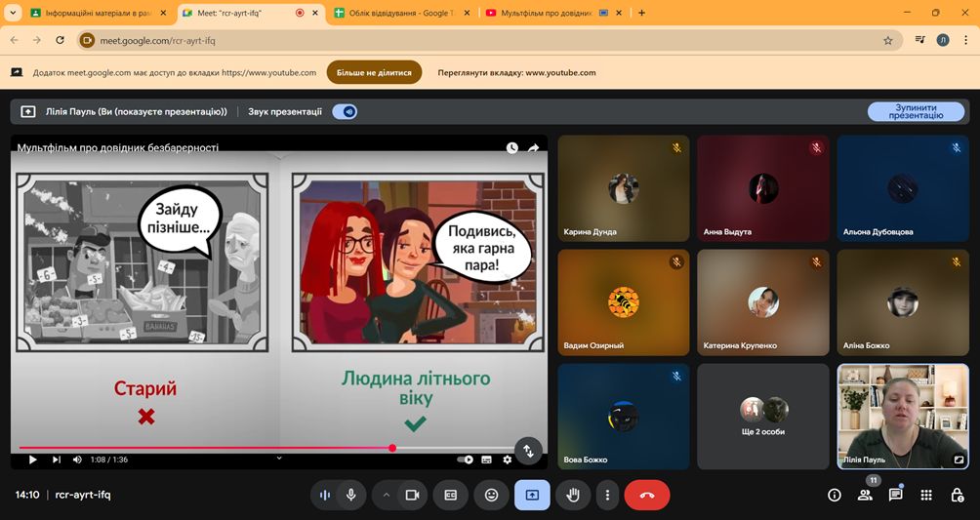The width and height of the screenshot is (980, 520).
Task: Toggle the YouTube autoplay switch
Action: [x=465, y=460]
